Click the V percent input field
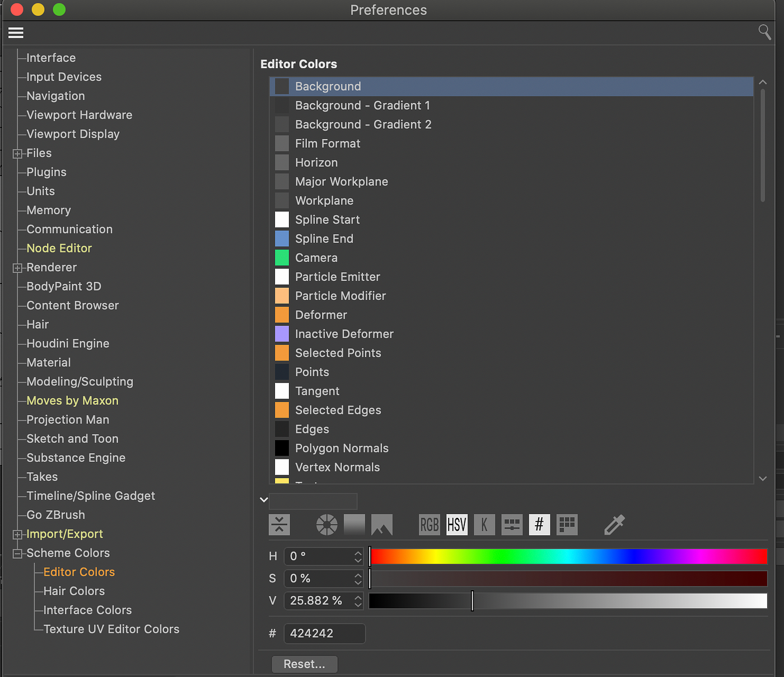 click(318, 601)
